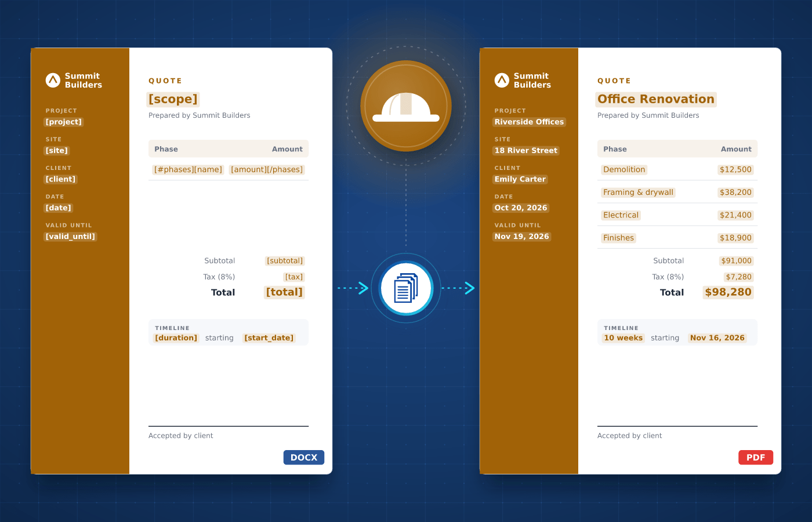This screenshot has width=812, height=522.
Task: Click the Nov 19, 2026 valid until value
Action: (522, 237)
